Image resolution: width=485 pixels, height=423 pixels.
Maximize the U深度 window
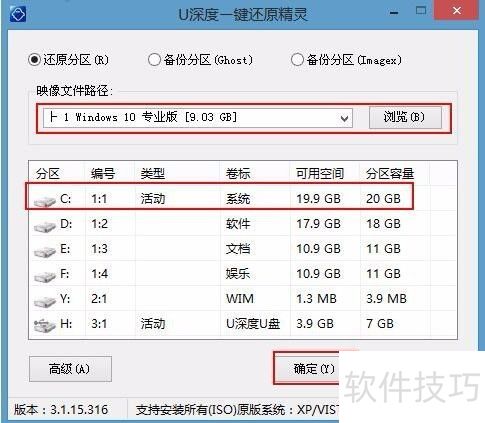tap(421, 11)
